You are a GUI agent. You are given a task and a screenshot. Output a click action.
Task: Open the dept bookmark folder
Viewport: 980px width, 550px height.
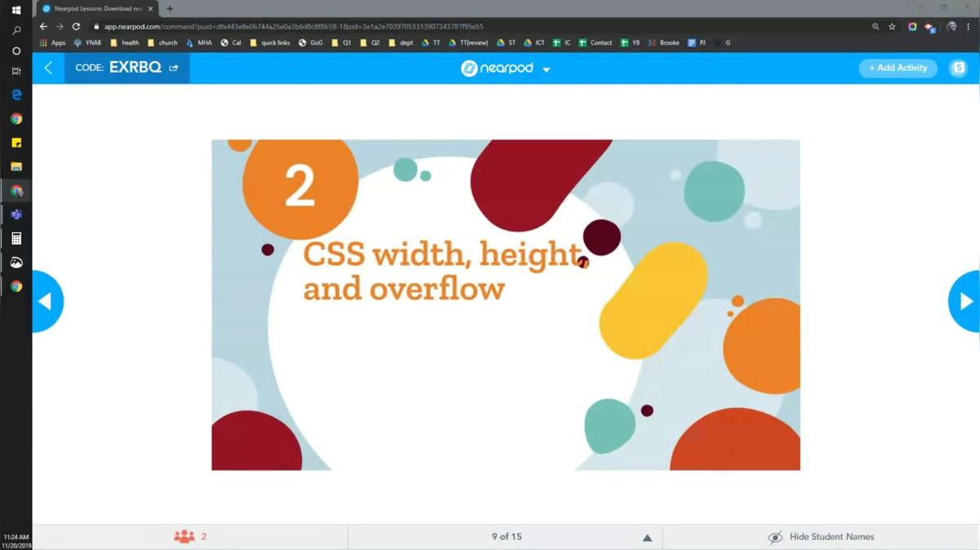pyautogui.click(x=401, y=42)
